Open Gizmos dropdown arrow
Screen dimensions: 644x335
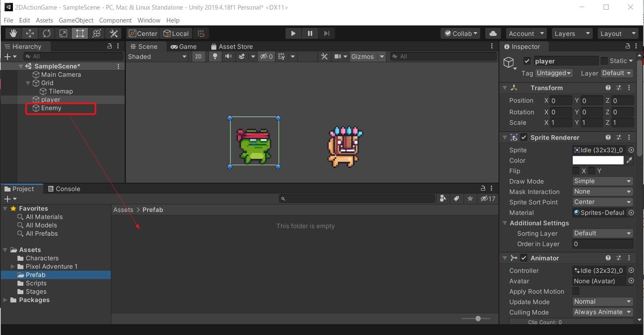(381, 56)
